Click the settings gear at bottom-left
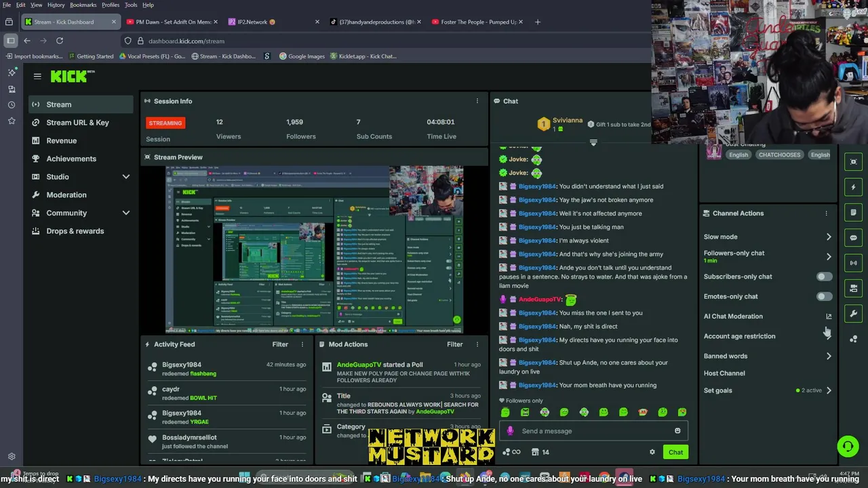 12,457
